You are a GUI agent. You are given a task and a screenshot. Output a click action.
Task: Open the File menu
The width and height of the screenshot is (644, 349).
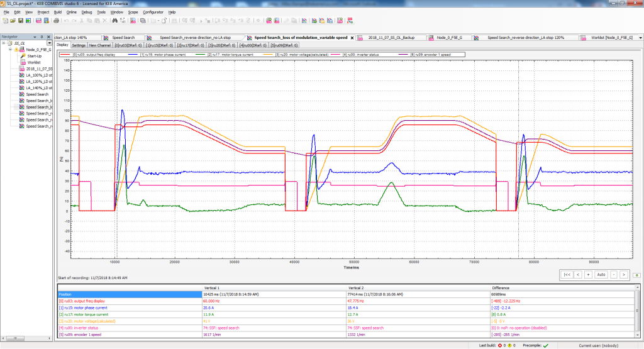pyautogui.click(x=6, y=13)
